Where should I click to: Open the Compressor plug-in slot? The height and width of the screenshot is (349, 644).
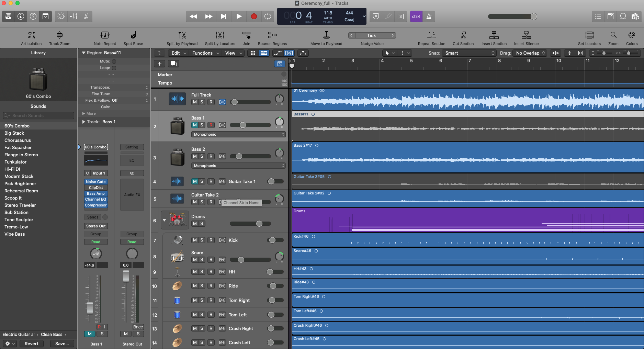coord(96,205)
